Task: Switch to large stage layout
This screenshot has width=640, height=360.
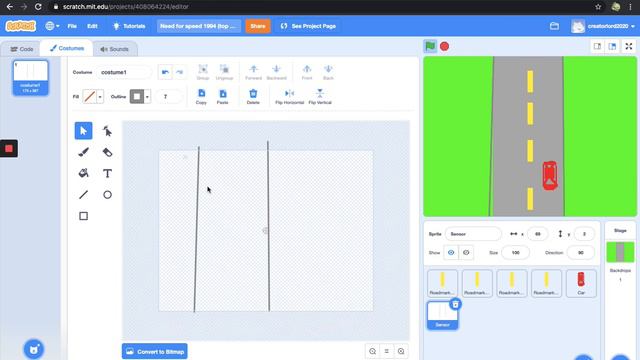Action: click(612, 47)
